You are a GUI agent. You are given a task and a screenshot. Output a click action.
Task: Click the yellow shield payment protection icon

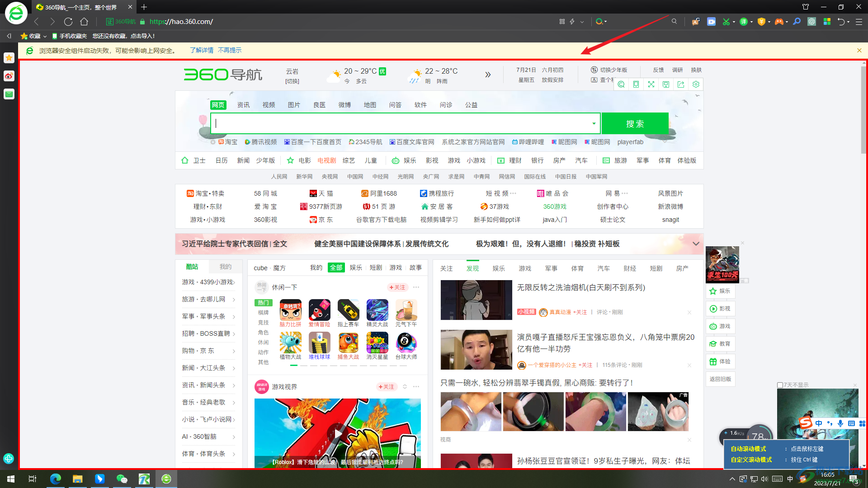click(x=761, y=22)
